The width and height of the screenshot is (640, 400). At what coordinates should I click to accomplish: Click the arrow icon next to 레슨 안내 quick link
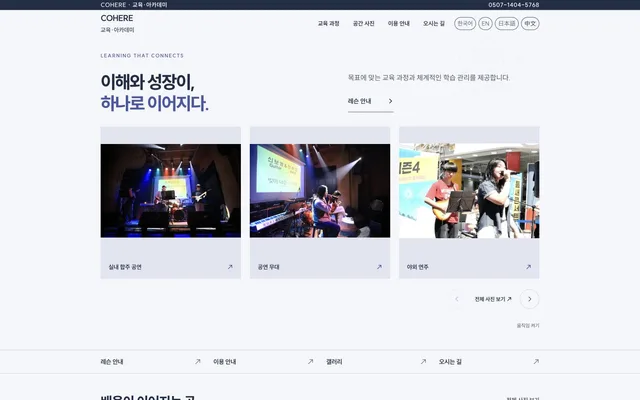tap(198, 362)
